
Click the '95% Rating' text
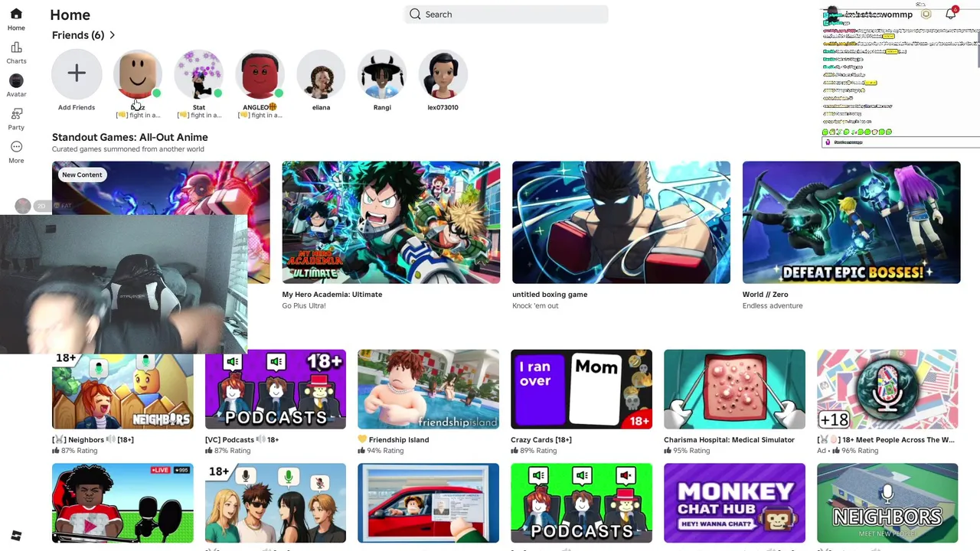point(691,451)
